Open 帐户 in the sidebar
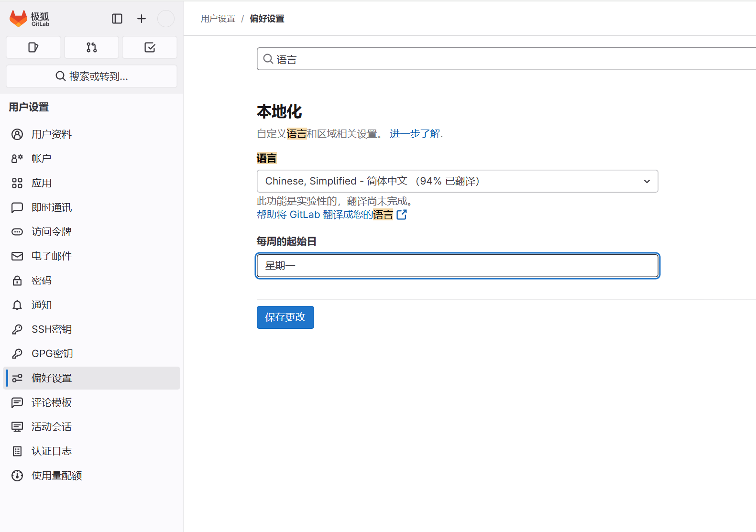This screenshot has width=756, height=532. point(92,159)
